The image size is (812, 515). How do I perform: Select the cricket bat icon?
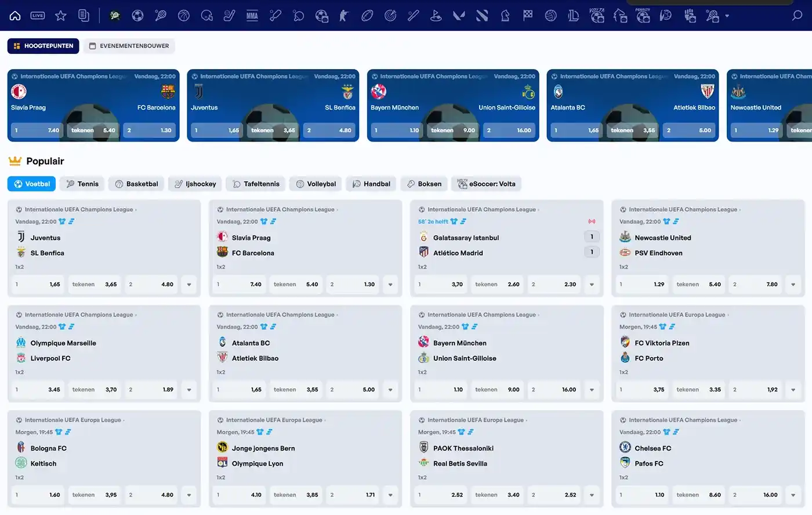pyautogui.click(x=275, y=16)
